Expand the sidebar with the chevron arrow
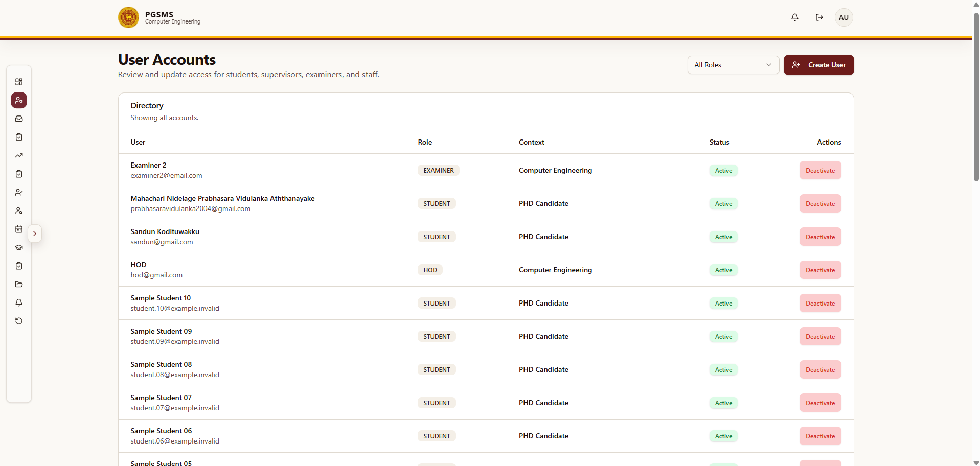 (35, 234)
